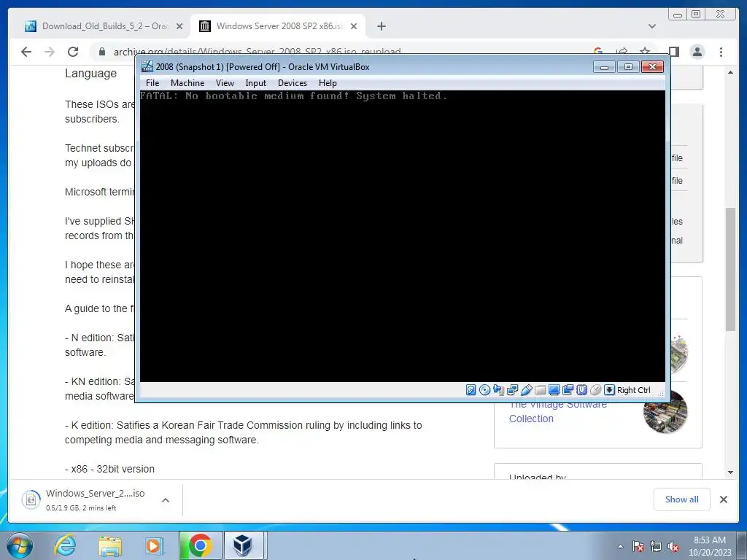Click the mouse integration icon in VirtualBox status bar

(595, 390)
